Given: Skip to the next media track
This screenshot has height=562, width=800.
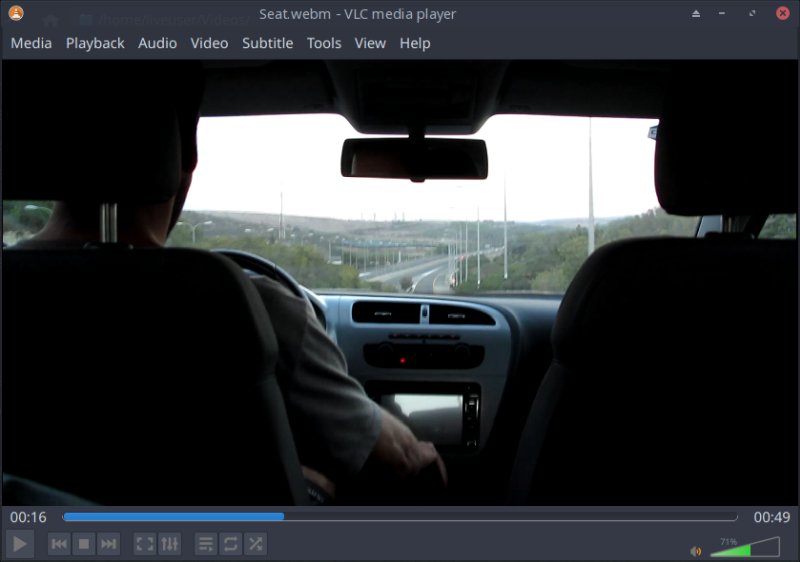Looking at the screenshot, I should pos(109,544).
